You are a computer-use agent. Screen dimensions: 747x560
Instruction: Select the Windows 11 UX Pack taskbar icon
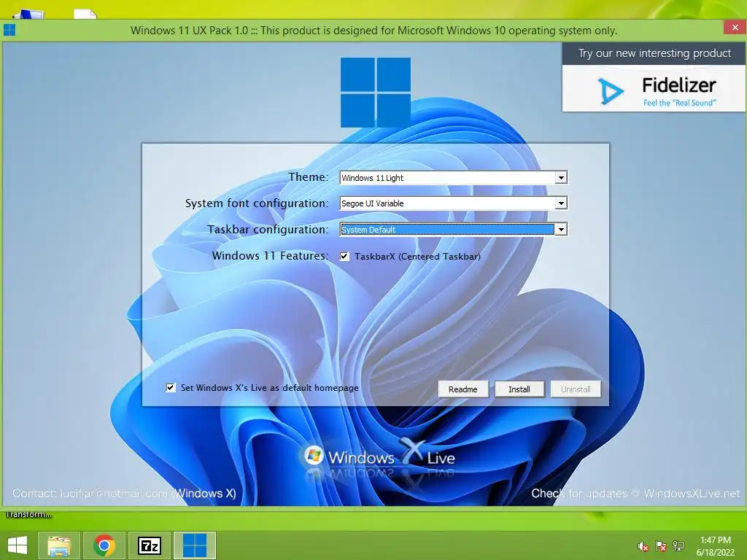coord(195,545)
